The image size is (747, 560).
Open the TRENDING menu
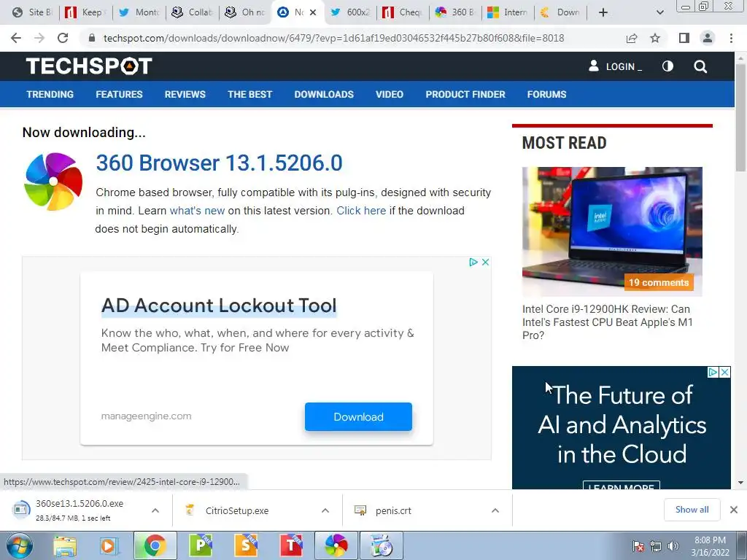(50, 94)
